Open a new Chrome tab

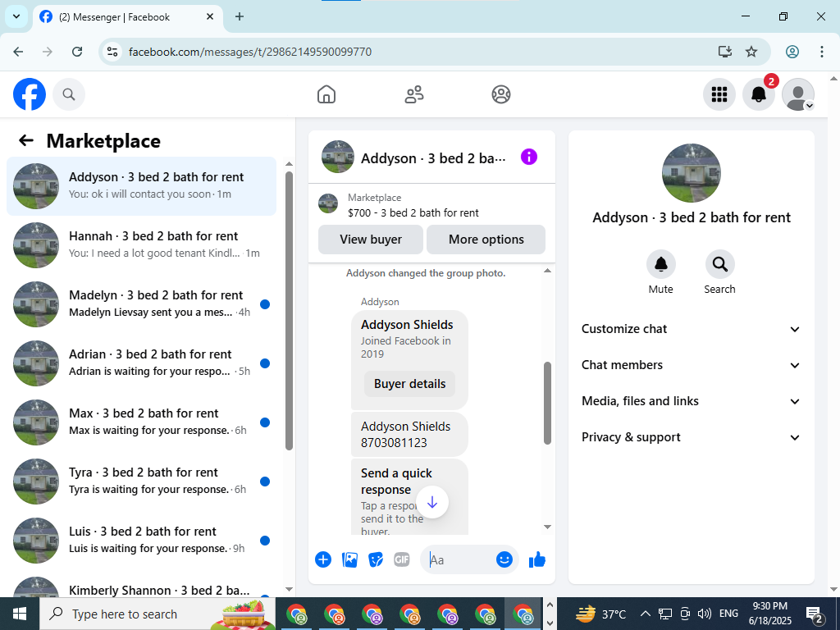point(240,16)
